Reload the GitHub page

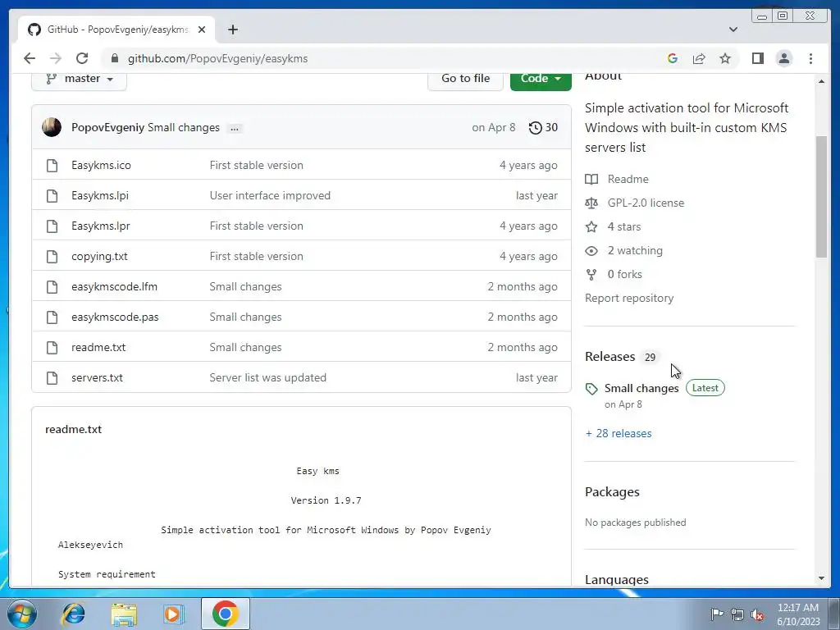point(82,58)
